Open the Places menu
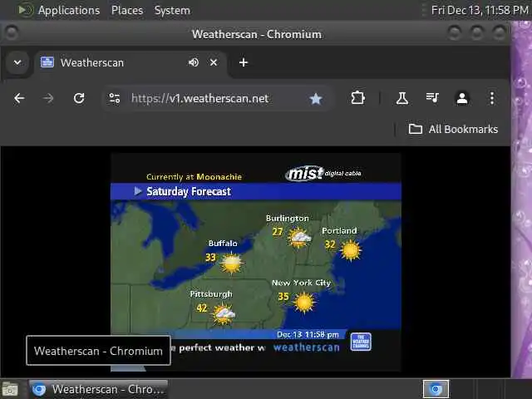Screen dimensions: 532x399 [127, 10]
